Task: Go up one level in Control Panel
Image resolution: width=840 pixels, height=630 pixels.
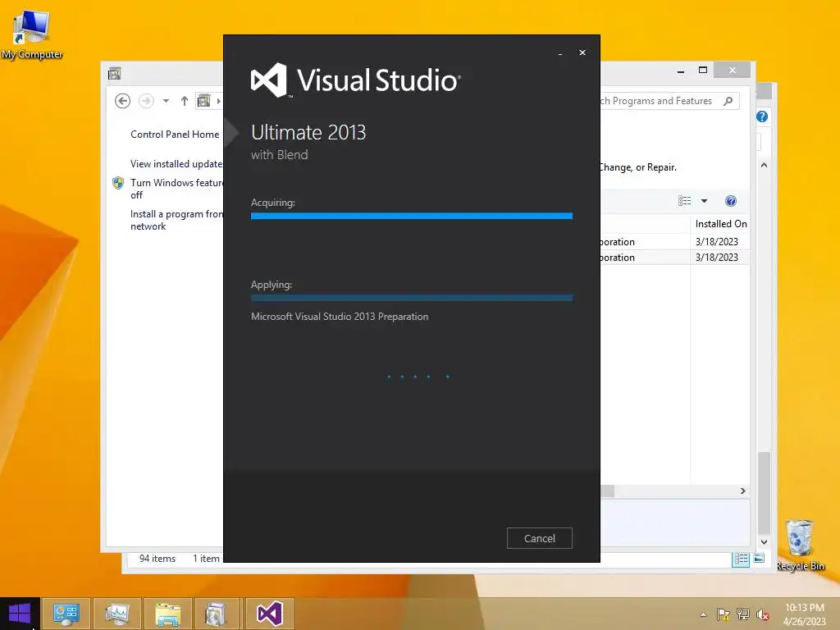Action: point(185,101)
